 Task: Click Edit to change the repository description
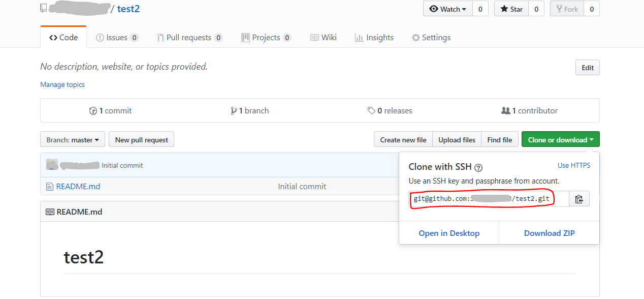[588, 68]
